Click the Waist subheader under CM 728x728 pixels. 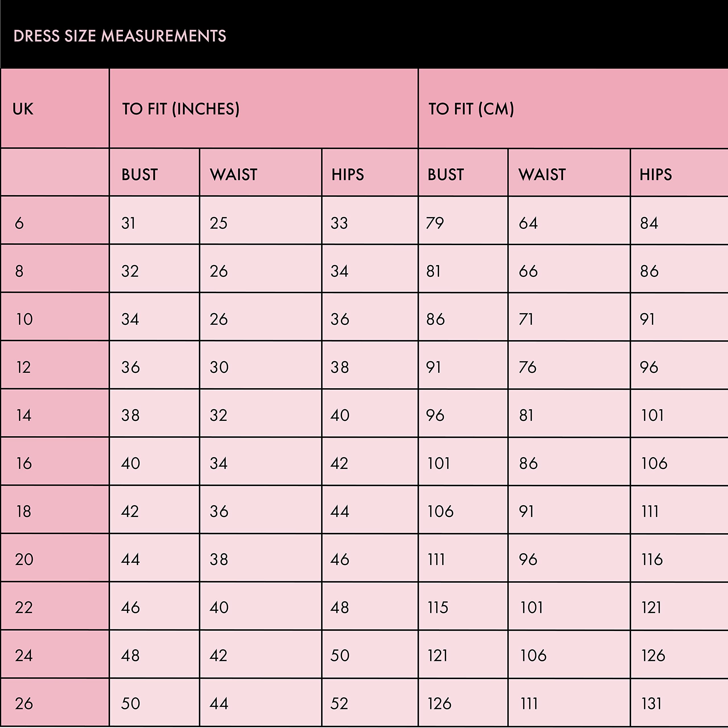(x=542, y=174)
